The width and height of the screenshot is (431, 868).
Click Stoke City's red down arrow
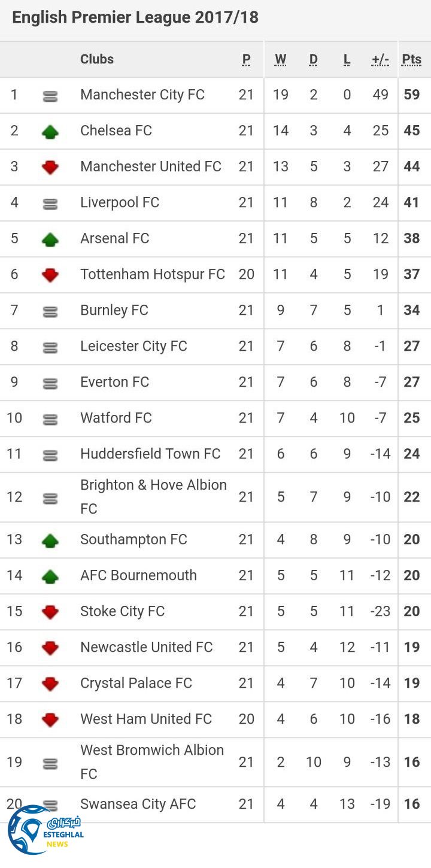[x=50, y=612]
